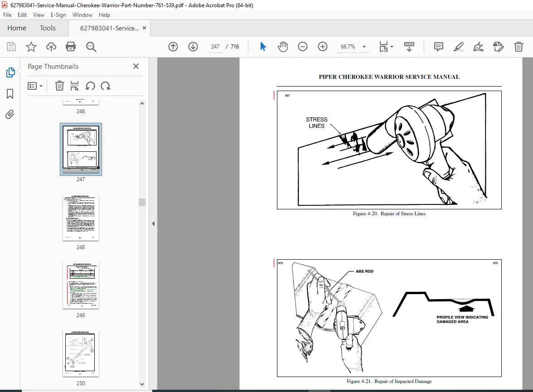This screenshot has width=533, height=392.
Task: Close the 627983041-Service document tab
Action: tap(145, 28)
